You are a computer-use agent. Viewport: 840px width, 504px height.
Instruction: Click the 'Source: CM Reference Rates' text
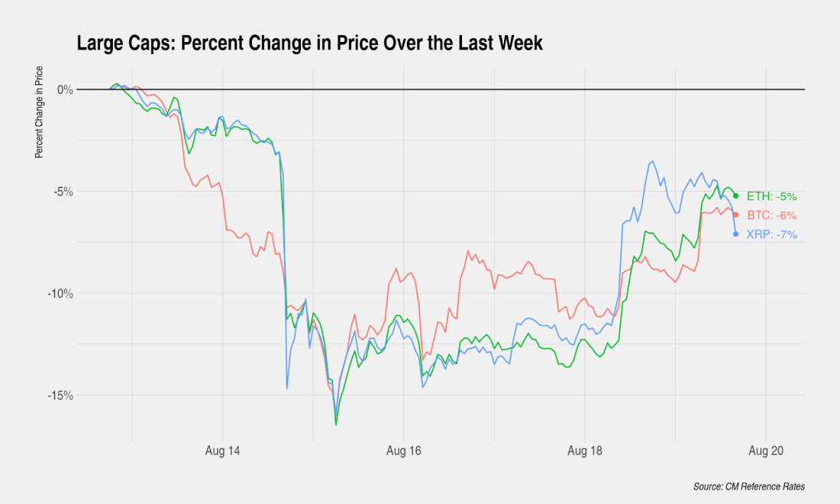(x=748, y=486)
